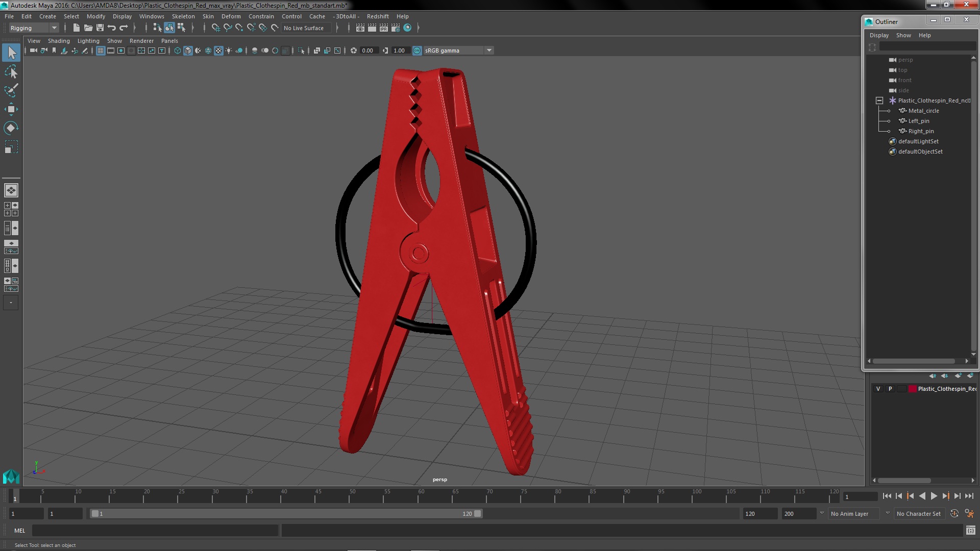Click the Select Camera icon in panel toolbar

(x=33, y=51)
